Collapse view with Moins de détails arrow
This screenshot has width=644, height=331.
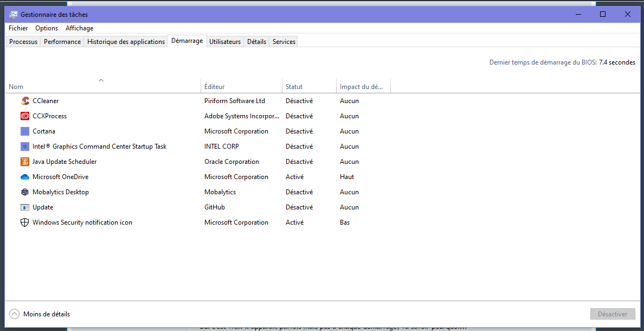pyautogui.click(x=14, y=314)
